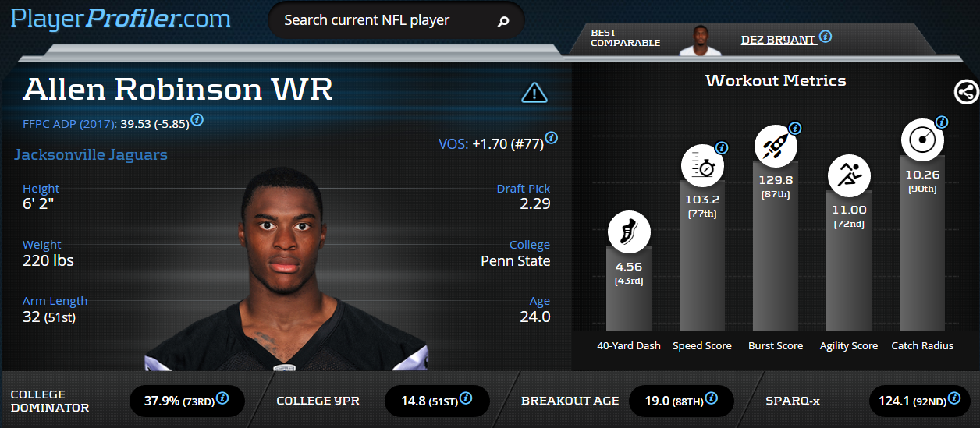Click the Catch Radius bar in chart

922,253
